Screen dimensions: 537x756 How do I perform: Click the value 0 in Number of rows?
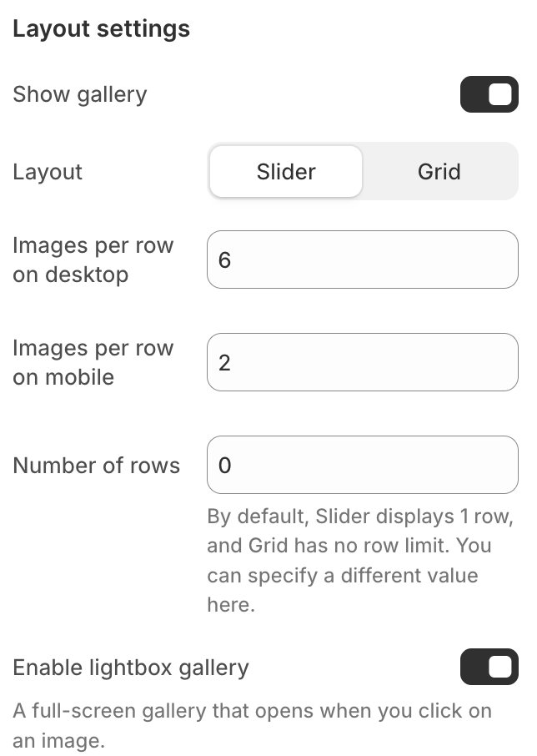pos(224,465)
